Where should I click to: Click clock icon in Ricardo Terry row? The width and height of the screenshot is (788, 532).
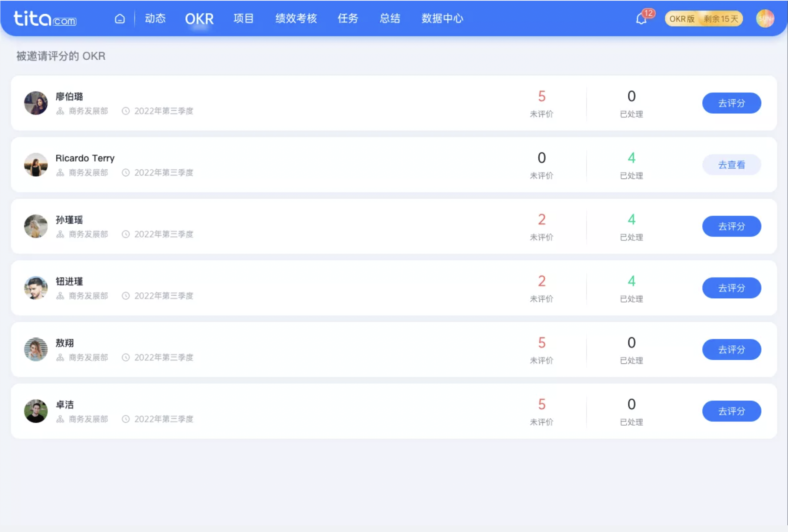coord(126,173)
